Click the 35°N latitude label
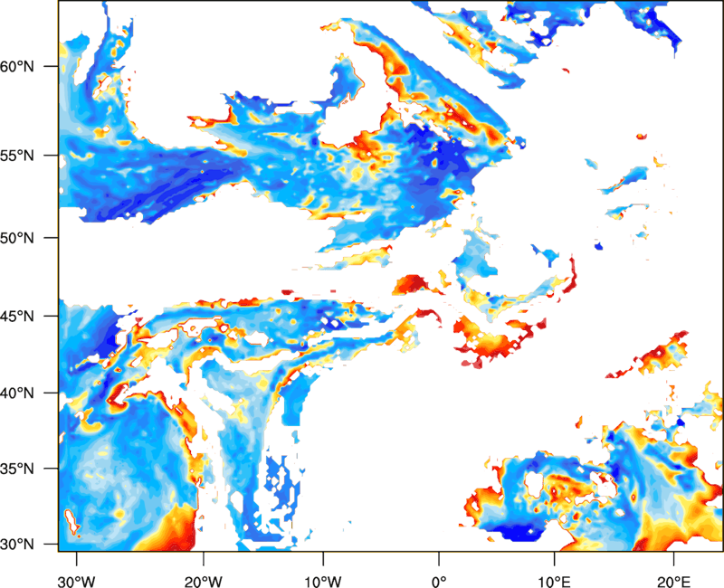The image size is (724, 588). [x=17, y=469]
